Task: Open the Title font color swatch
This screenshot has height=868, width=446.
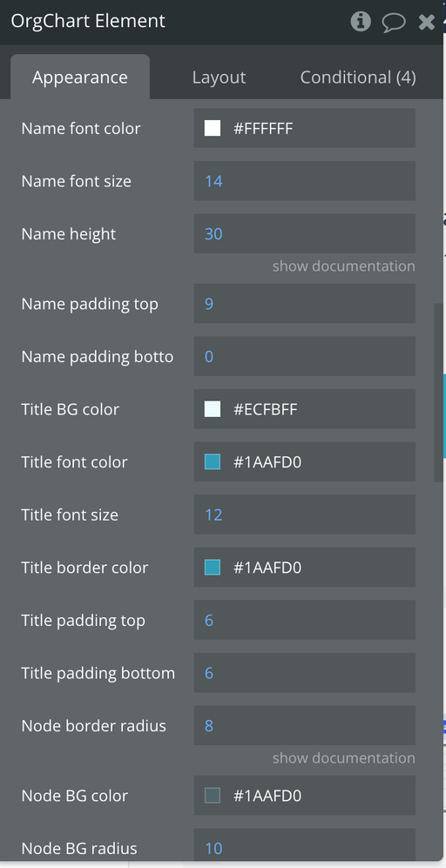Action: click(213, 461)
